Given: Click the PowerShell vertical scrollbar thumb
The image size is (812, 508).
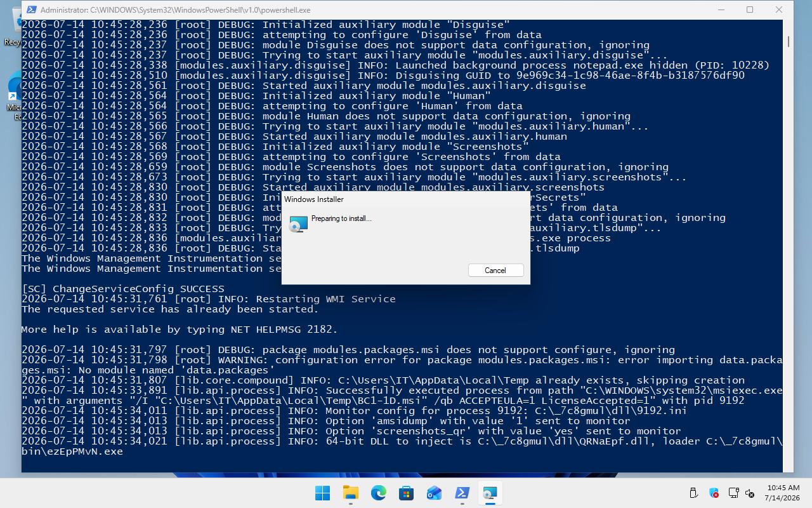Looking at the screenshot, I should 788,41.
